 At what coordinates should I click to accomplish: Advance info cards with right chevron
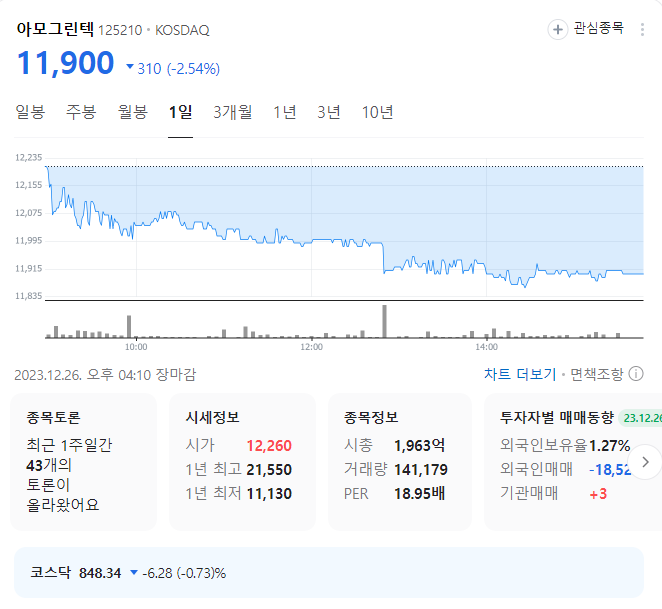(x=645, y=462)
